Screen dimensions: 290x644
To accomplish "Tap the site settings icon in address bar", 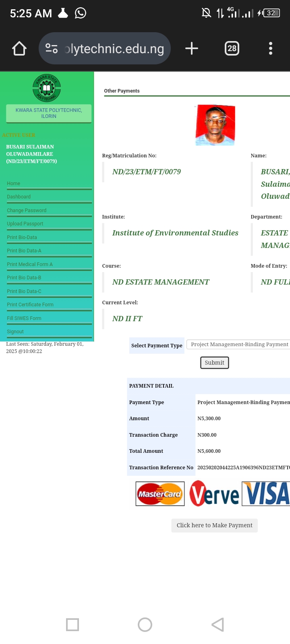I will click(52, 49).
